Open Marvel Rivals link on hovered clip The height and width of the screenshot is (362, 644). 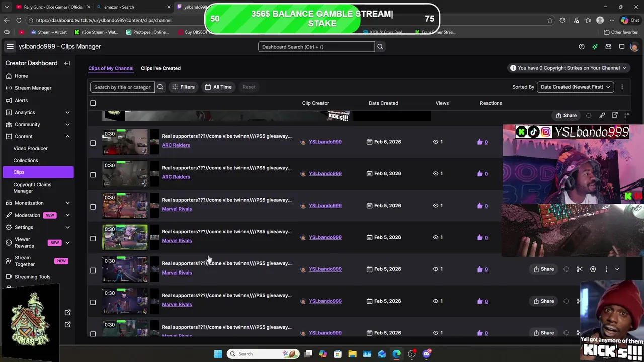[177, 273]
